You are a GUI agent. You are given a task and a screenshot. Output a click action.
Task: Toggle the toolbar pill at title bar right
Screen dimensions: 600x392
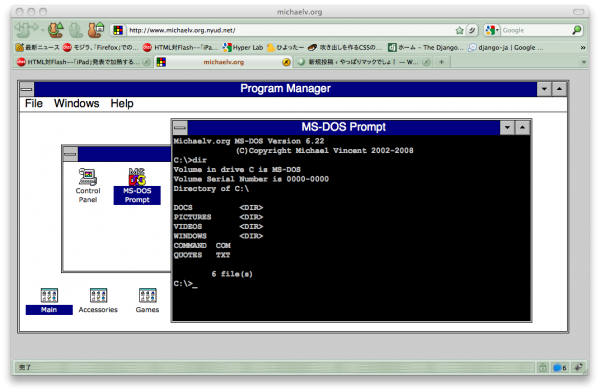578,12
